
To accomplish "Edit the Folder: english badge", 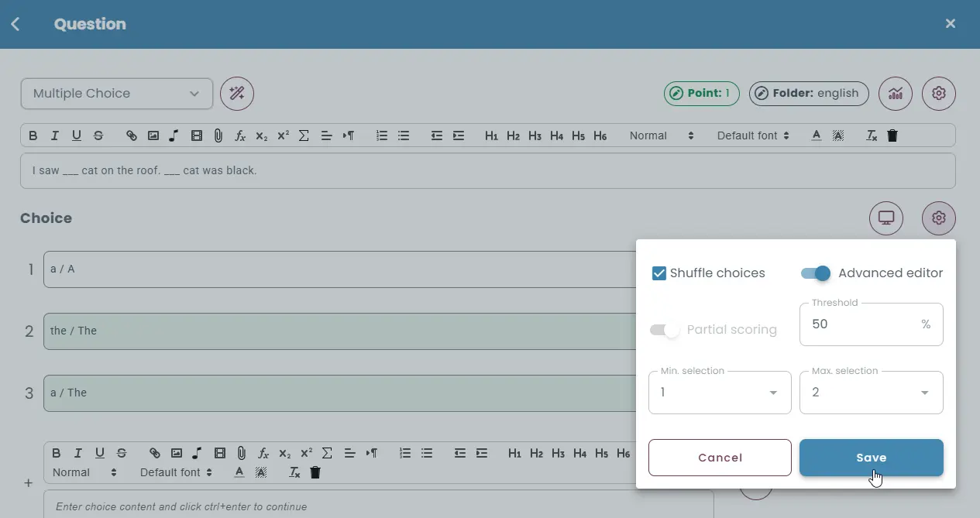I will (x=809, y=94).
